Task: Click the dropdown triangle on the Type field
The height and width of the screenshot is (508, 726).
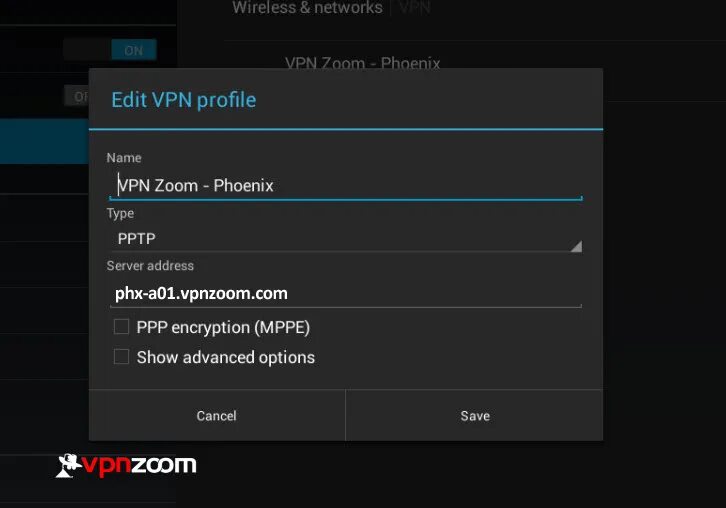Action: point(575,245)
